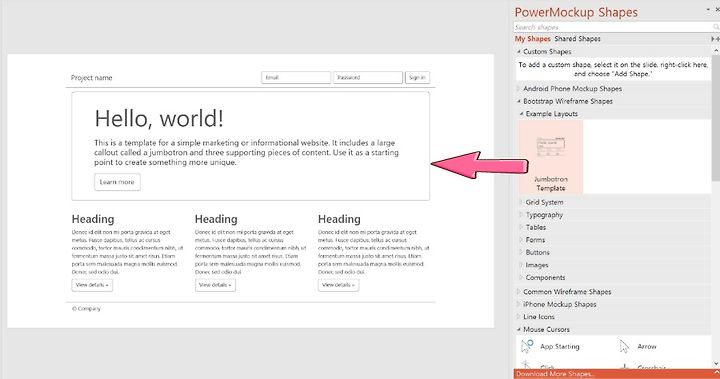Click the Download More Shapes link
This screenshot has height=379, width=720.
[554, 374]
